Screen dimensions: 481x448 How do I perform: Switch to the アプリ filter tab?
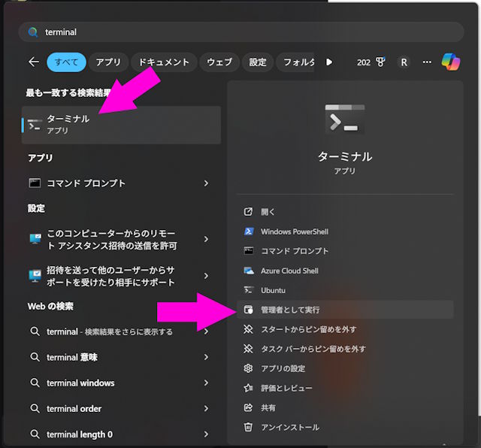click(x=108, y=62)
